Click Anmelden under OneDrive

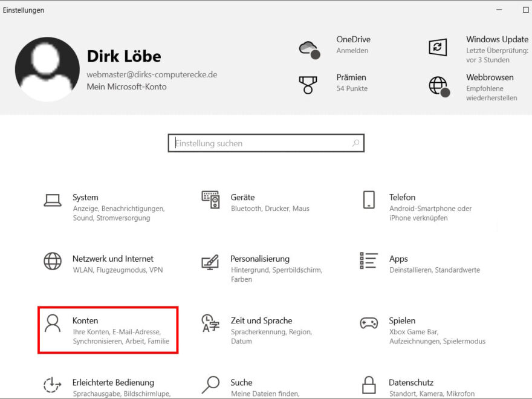click(352, 51)
